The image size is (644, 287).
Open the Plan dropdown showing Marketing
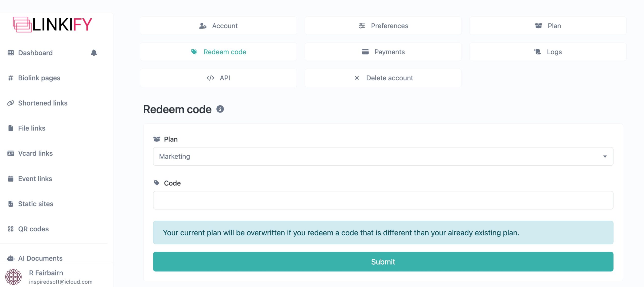tap(383, 156)
